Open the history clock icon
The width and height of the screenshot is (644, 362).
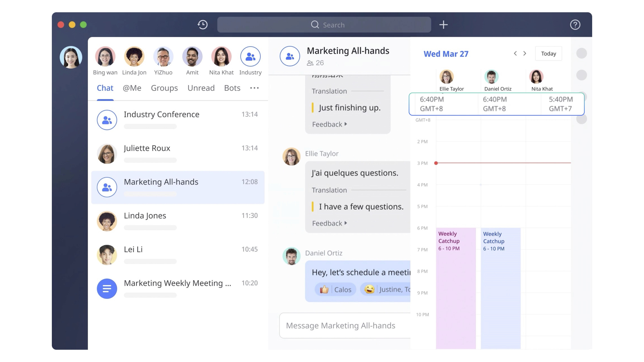203,25
